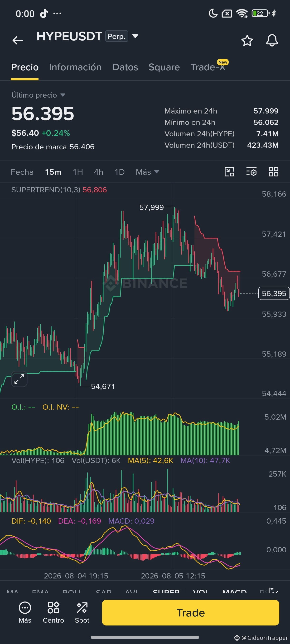Screen dimensions: 290x644
Task: Open the multi-chart grid layout icon
Action: (273, 172)
